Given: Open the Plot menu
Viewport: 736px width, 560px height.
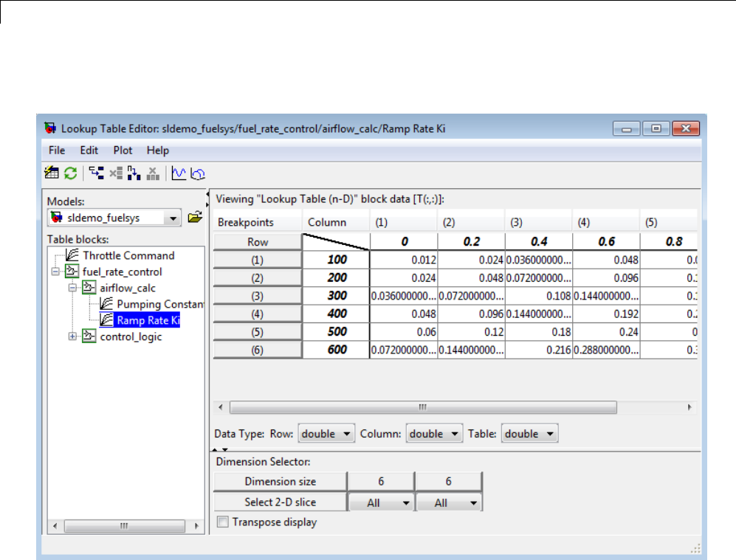Looking at the screenshot, I should [123, 151].
